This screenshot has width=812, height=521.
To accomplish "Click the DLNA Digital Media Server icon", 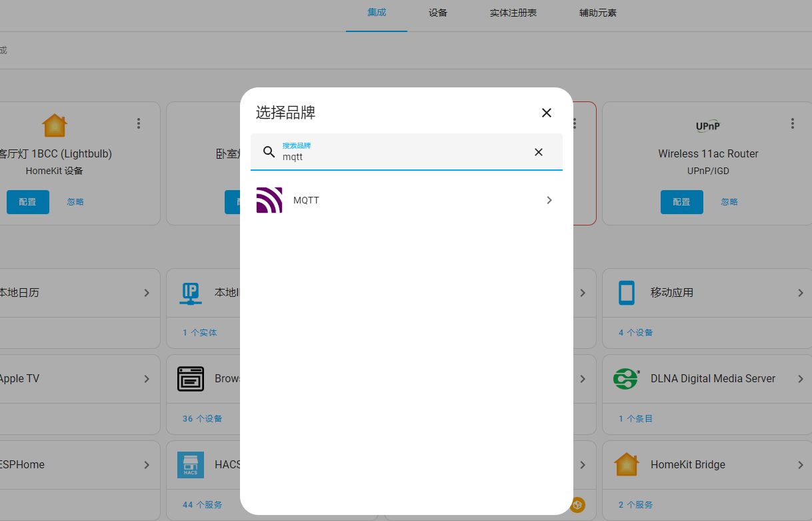I will point(626,379).
